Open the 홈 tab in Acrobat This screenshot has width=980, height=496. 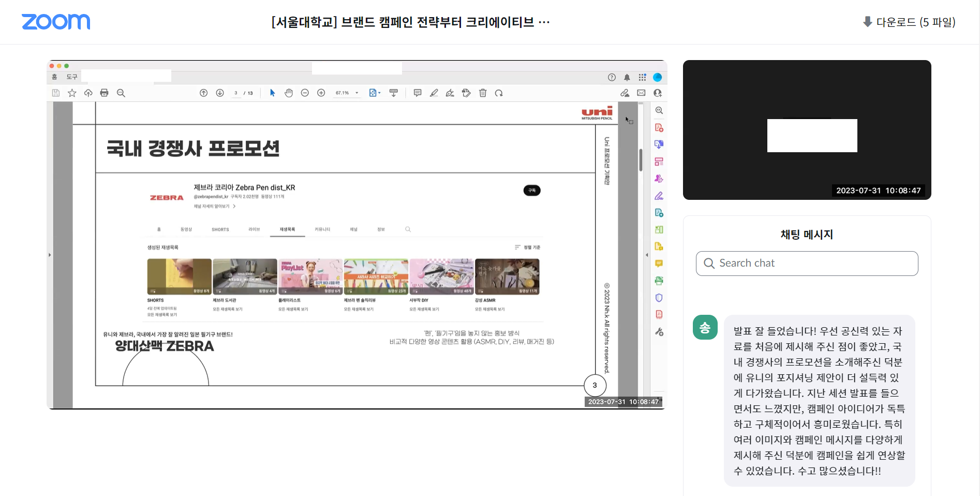coord(54,77)
